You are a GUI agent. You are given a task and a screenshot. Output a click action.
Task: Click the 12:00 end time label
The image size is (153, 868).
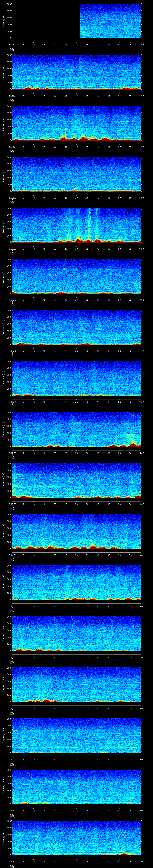141,402
